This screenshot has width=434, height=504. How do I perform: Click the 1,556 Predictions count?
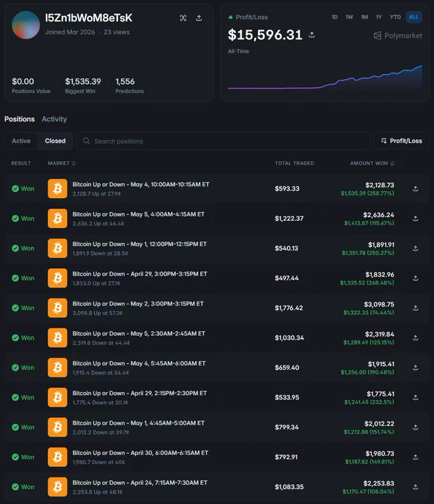125,82
